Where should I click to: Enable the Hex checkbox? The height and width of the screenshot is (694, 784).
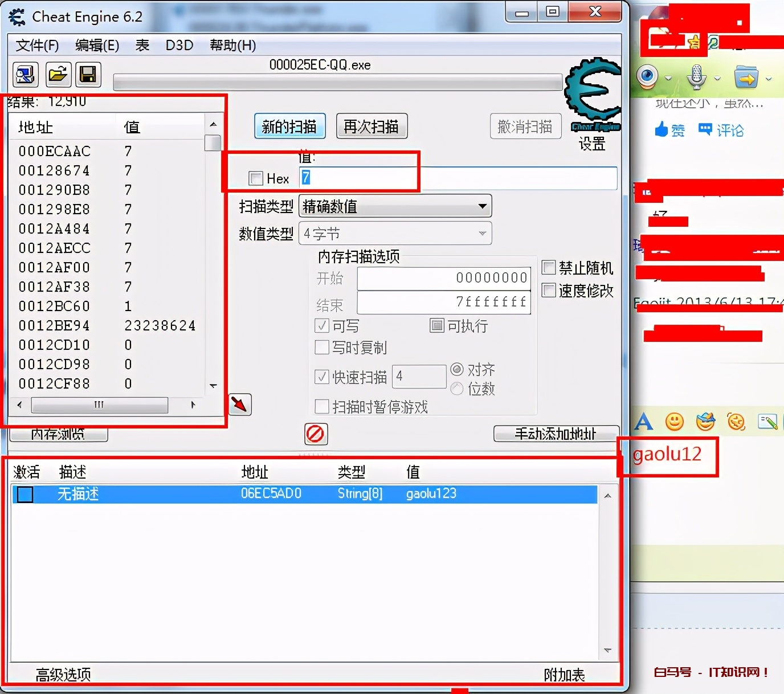point(256,178)
